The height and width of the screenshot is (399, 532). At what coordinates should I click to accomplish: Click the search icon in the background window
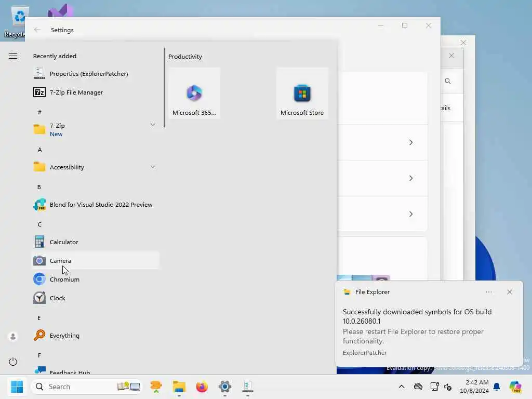[x=448, y=81]
